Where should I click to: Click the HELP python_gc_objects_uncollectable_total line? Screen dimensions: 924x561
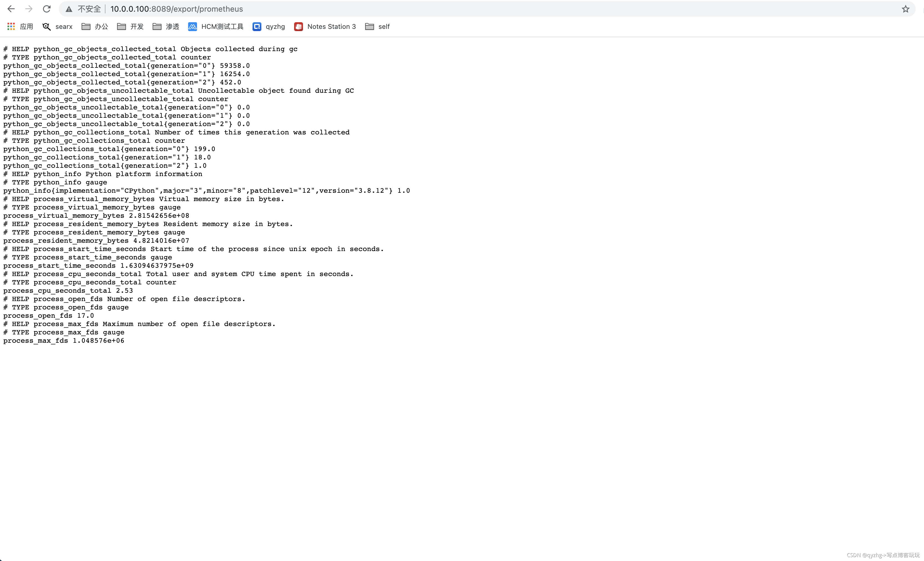point(178,91)
